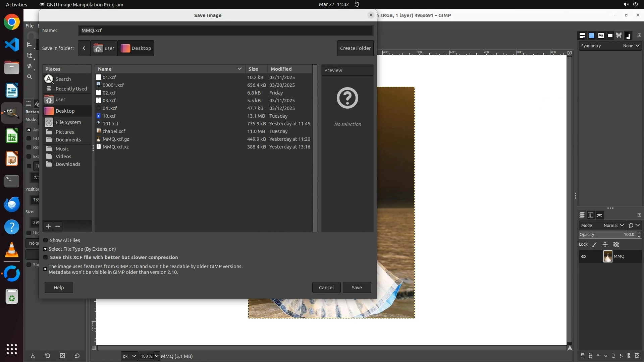Viewport: 644px width, 362px height.
Task: Hide the MMQ layer with eye icon
Action: (x=584, y=256)
